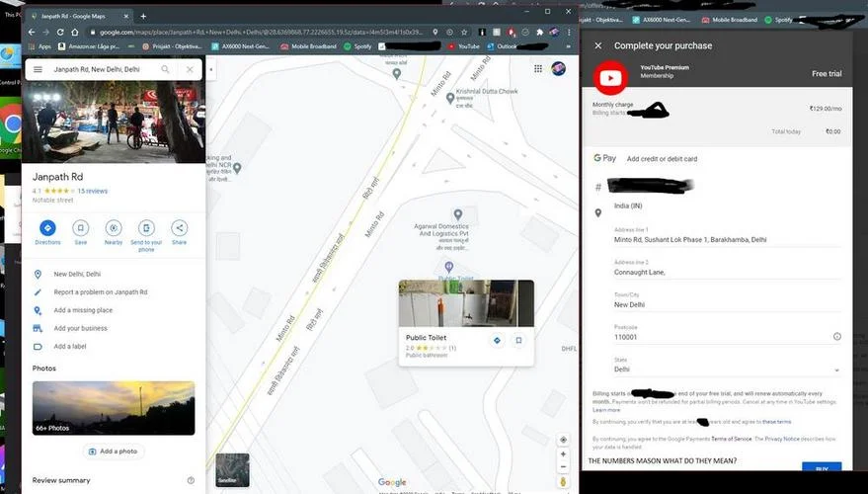
Task: Open Spotify bookmark in Maps window
Action: pyautogui.click(x=358, y=46)
